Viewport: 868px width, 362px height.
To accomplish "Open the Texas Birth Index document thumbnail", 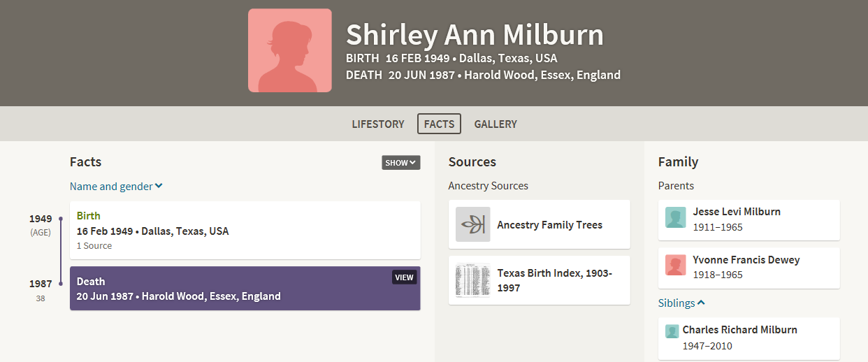I will point(473,280).
